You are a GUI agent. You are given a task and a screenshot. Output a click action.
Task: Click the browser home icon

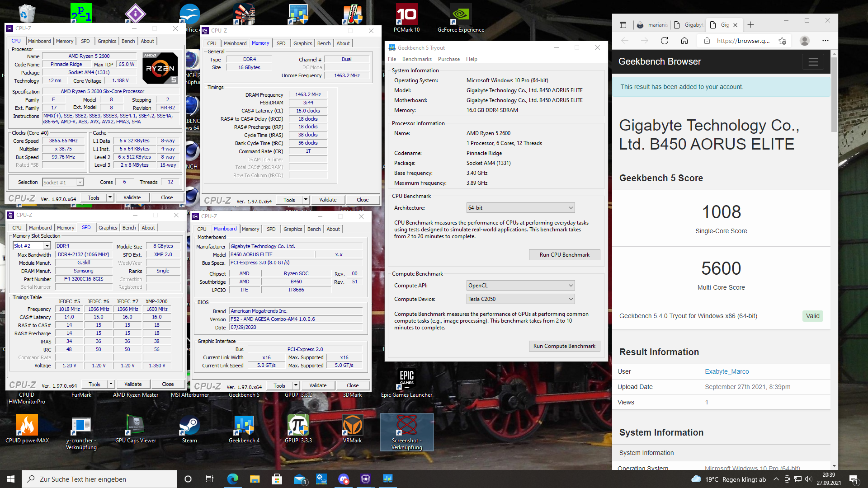[x=684, y=41]
